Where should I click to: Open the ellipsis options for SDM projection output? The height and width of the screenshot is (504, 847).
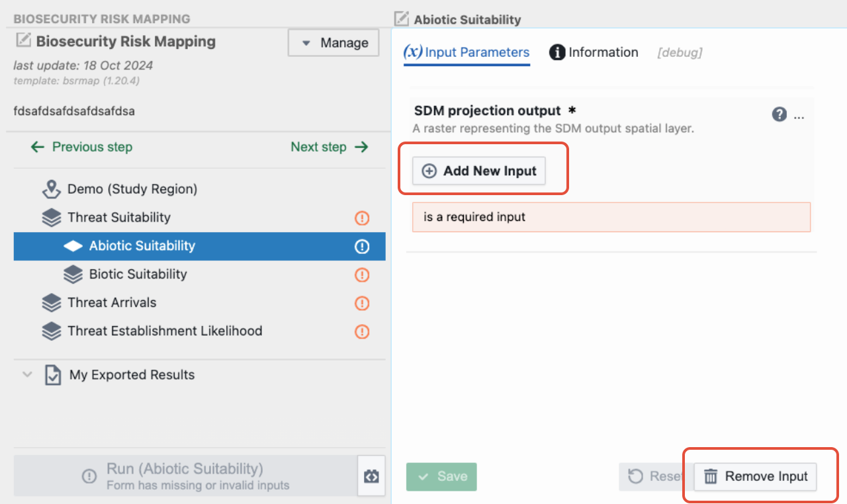(x=799, y=116)
